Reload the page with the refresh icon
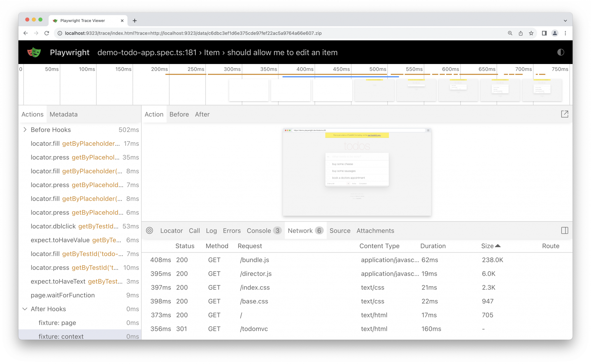591x364 pixels. tap(47, 33)
